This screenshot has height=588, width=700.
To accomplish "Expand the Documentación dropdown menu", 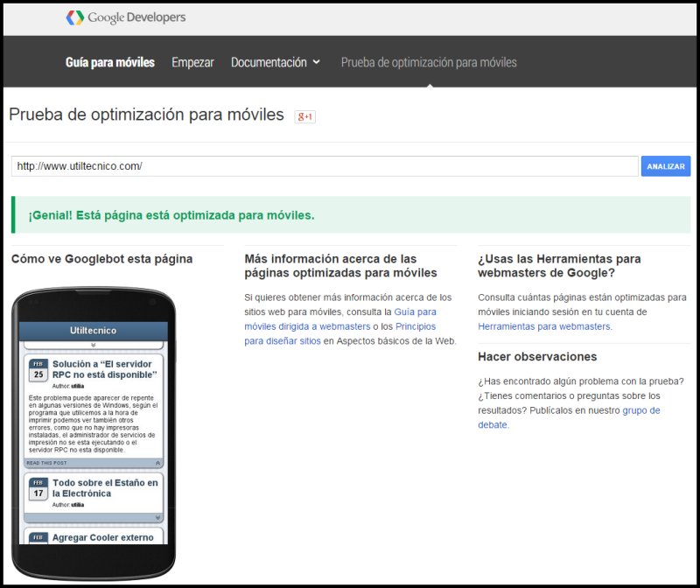I will (x=276, y=62).
